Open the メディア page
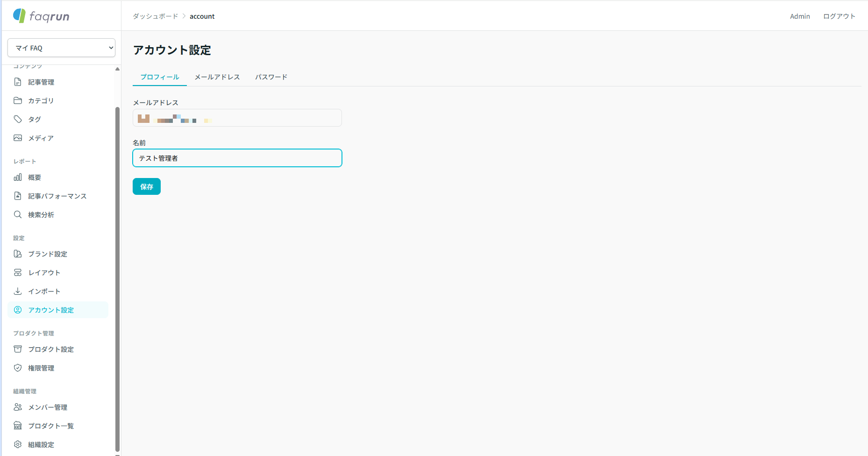 point(58,138)
